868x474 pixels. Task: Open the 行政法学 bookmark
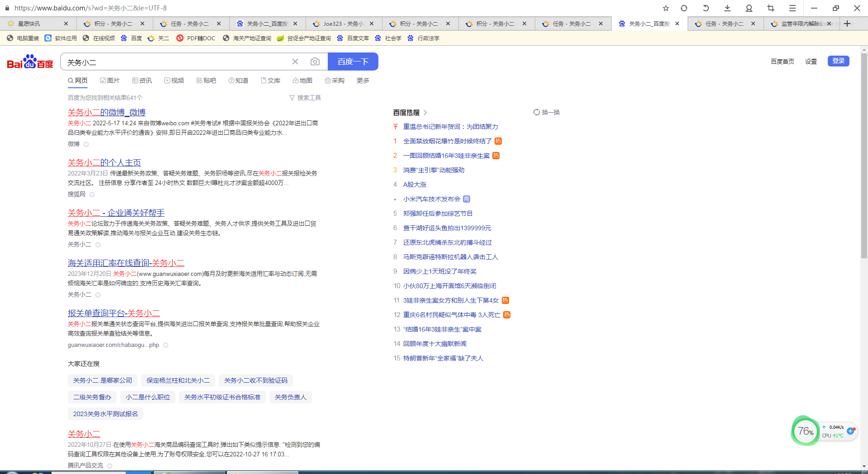tap(424, 38)
